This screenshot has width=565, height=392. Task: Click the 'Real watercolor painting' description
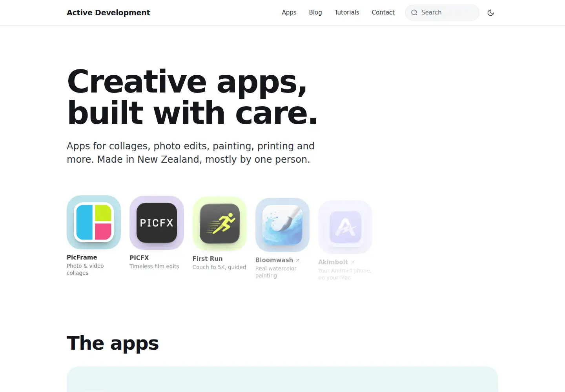[276, 272]
